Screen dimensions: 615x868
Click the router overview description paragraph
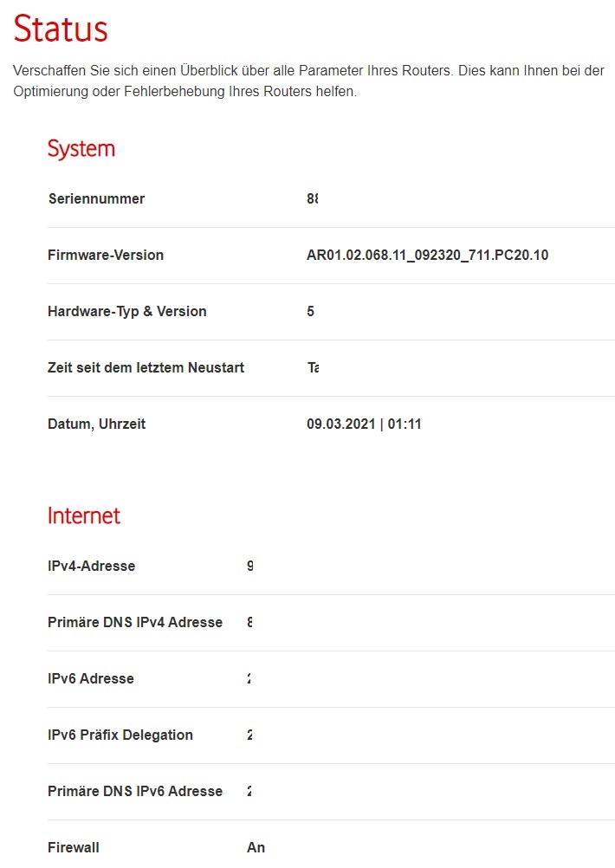(x=308, y=81)
